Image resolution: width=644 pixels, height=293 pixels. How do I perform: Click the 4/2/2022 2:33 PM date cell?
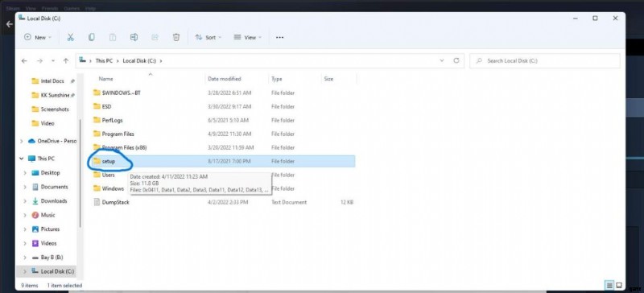pyautogui.click(x=228, y=202)
